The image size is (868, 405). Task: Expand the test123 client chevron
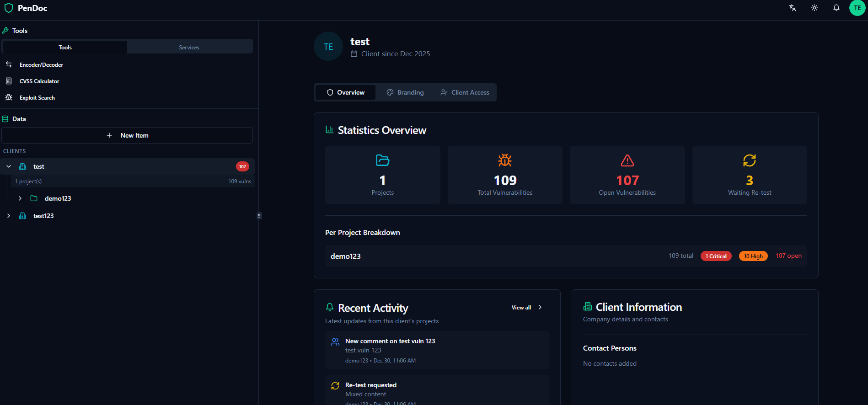[9, 216]
